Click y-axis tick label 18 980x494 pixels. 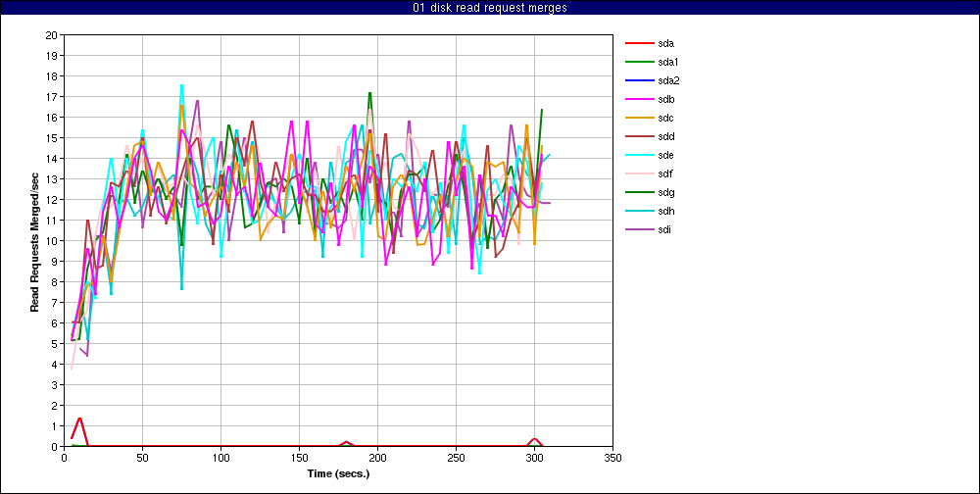tap(52, 75)
